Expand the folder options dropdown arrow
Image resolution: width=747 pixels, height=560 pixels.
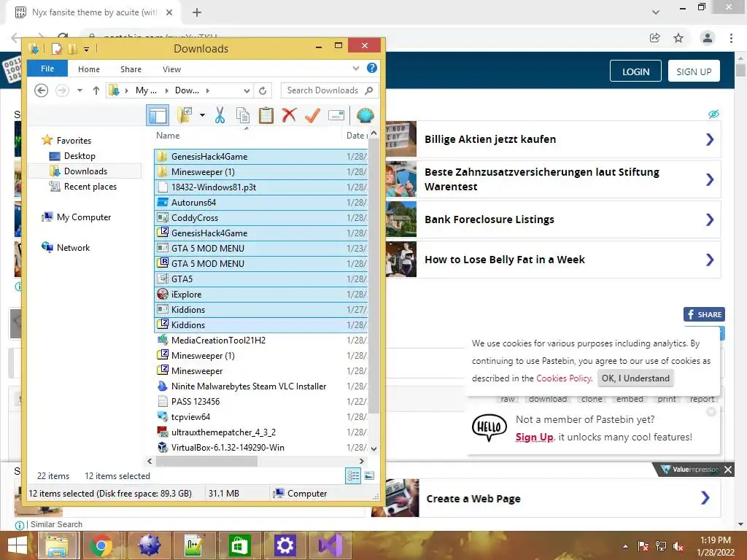pyautogui.click(x=203, y=115)
